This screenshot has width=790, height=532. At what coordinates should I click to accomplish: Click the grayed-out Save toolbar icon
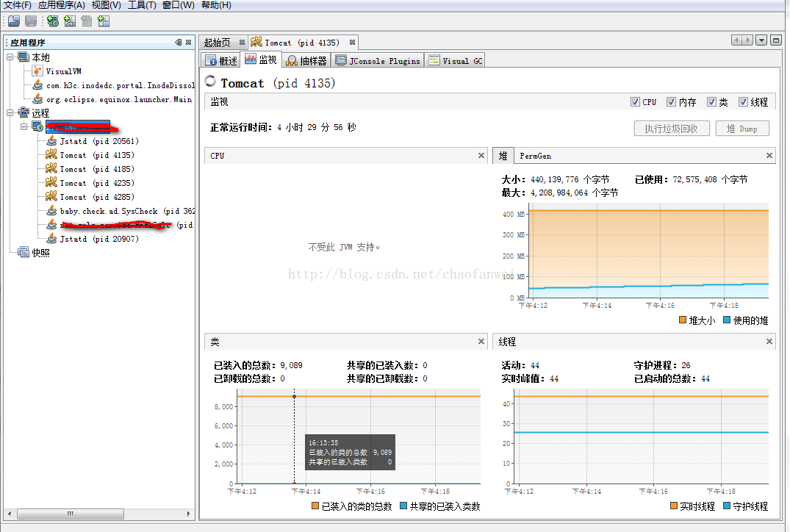(x=32, y=21)
